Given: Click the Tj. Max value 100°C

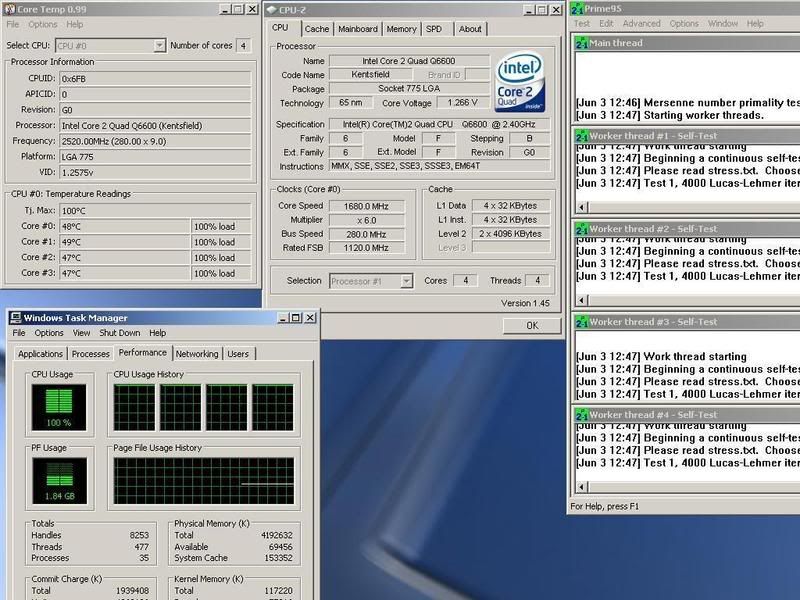Looking at the screenshot, I should point(155,211).
